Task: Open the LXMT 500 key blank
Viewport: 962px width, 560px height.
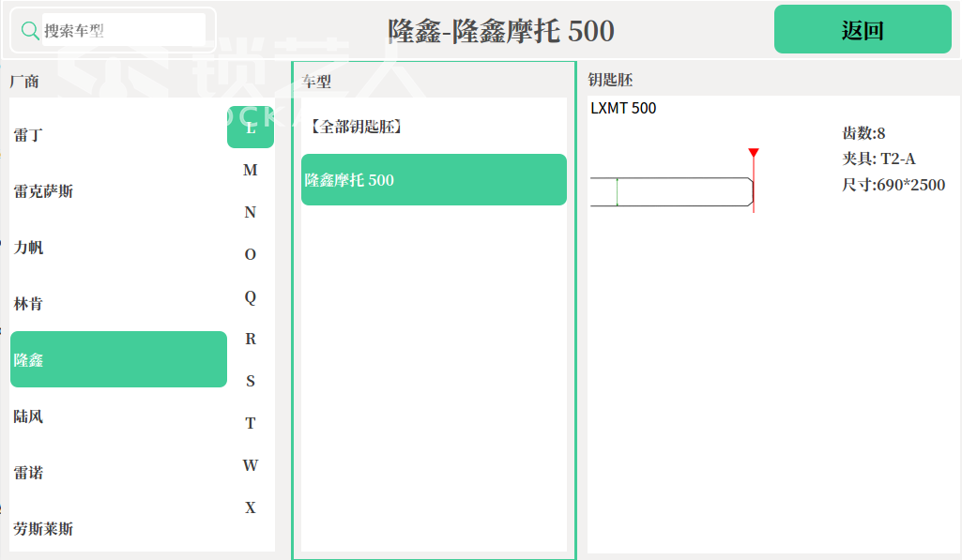Action: pyautogui.click(x=623, y=109)
